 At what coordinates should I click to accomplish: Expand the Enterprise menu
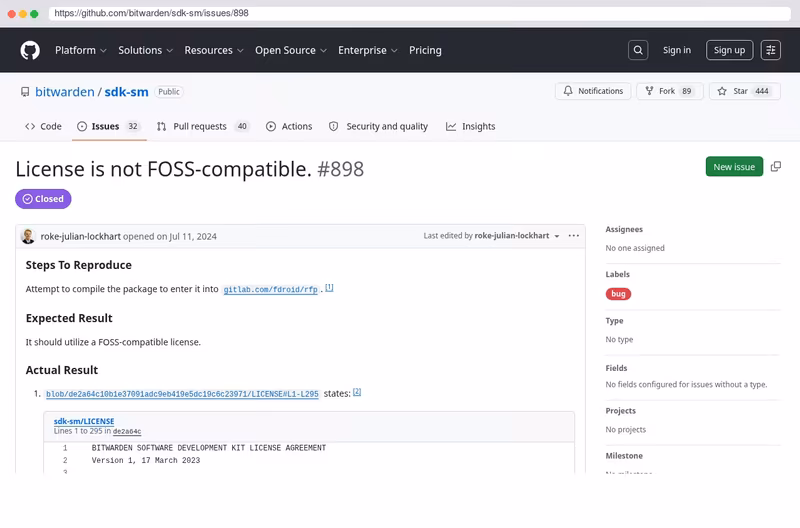coord(367,51)
